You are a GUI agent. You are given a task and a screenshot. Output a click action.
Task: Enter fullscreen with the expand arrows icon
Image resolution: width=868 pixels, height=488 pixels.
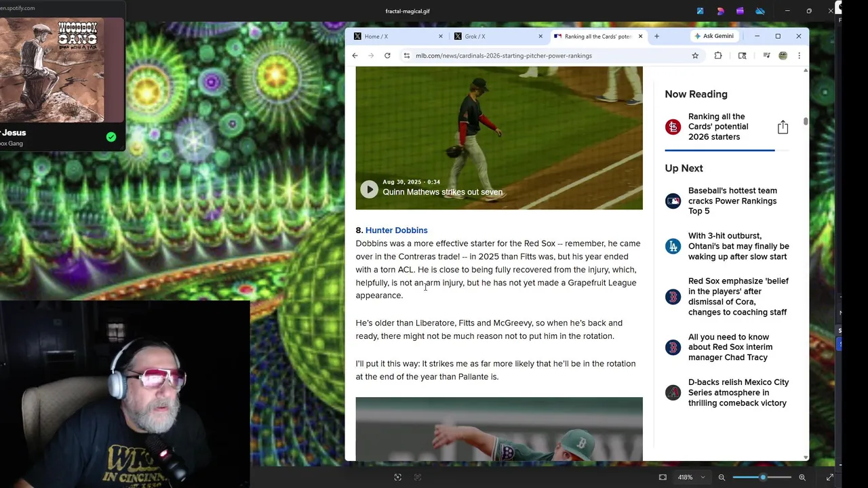[830, 477]
